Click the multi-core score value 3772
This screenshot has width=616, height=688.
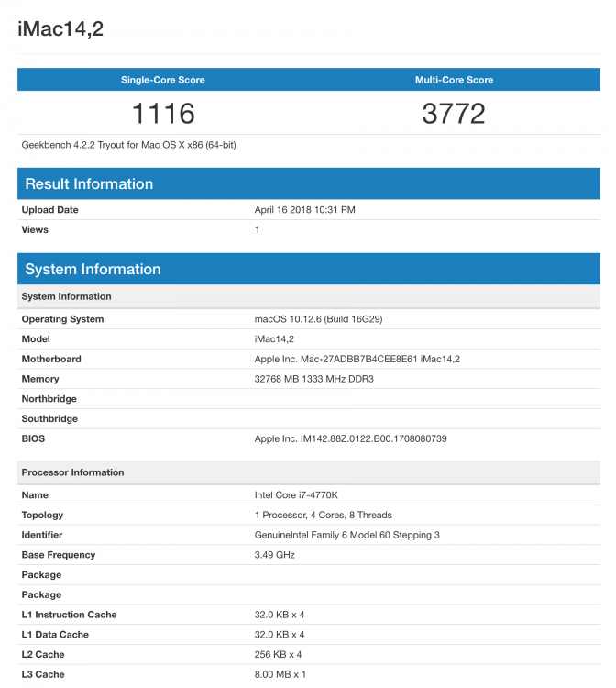(x=454, y=114)
